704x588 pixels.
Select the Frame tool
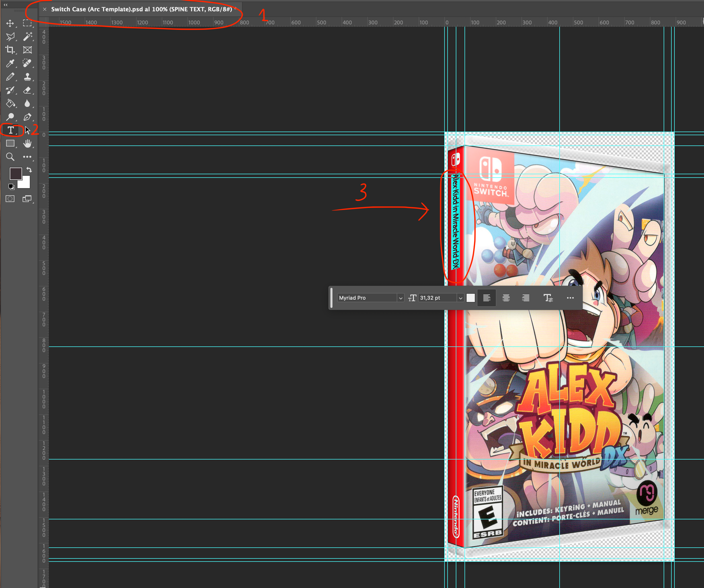click(27, 50)
